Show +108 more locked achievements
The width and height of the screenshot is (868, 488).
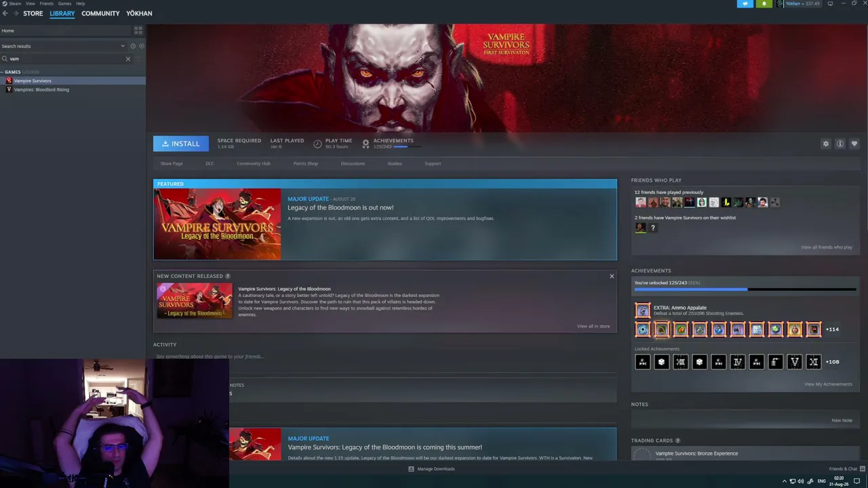[832, 362]
